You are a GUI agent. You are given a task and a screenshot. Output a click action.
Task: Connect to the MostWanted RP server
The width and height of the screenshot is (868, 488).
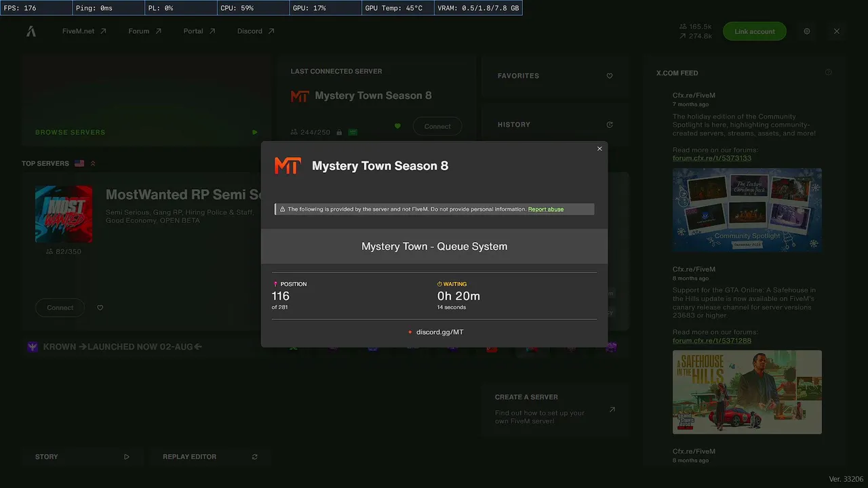tap(60, 308)
